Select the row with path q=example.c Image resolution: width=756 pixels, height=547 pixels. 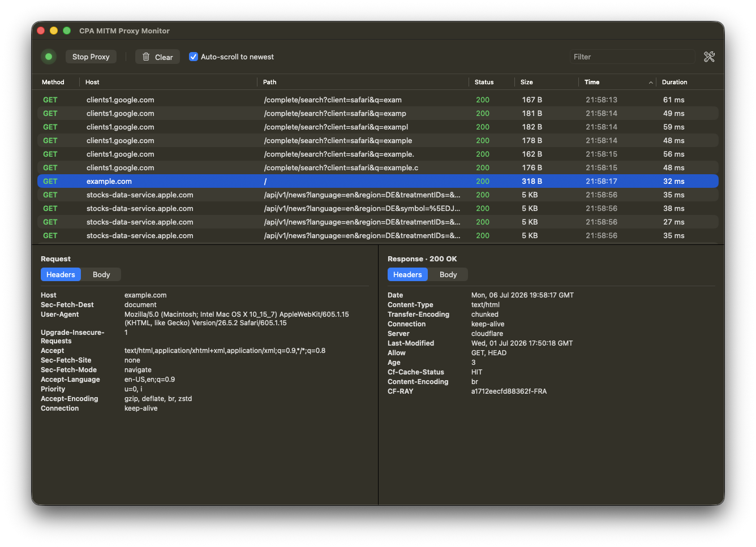(x=378, y=167)
